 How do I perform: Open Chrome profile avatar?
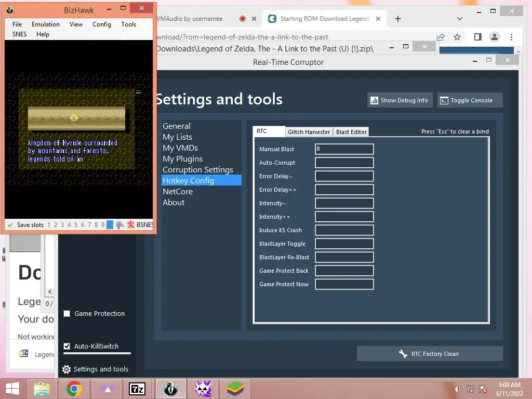pos(495,37)
